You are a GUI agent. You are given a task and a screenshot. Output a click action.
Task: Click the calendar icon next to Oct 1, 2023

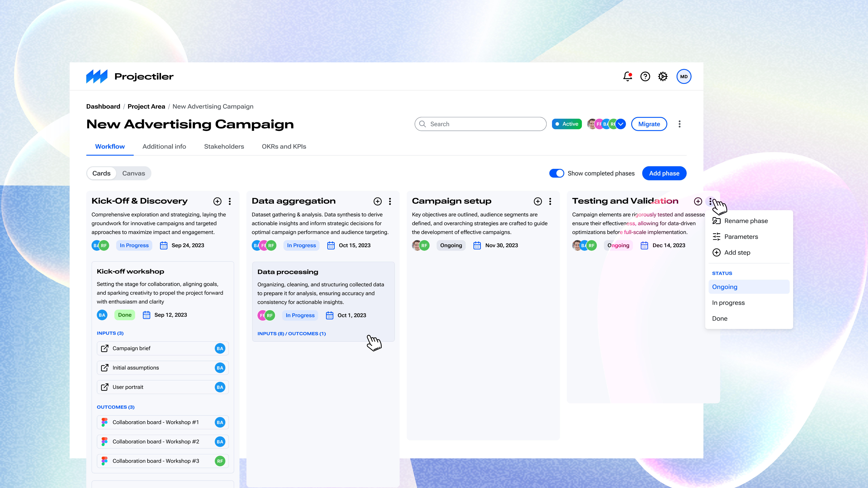point(330,315)
